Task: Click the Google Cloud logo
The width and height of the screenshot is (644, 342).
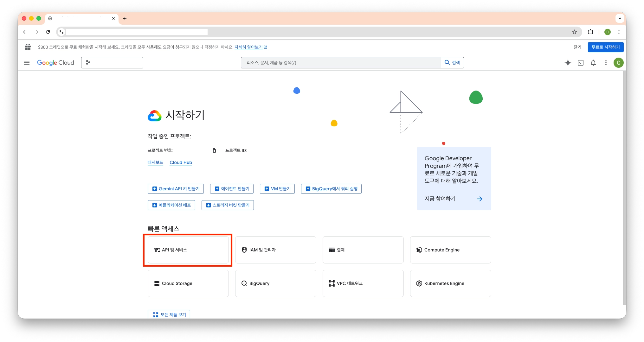Action: [x=55, y=63]
